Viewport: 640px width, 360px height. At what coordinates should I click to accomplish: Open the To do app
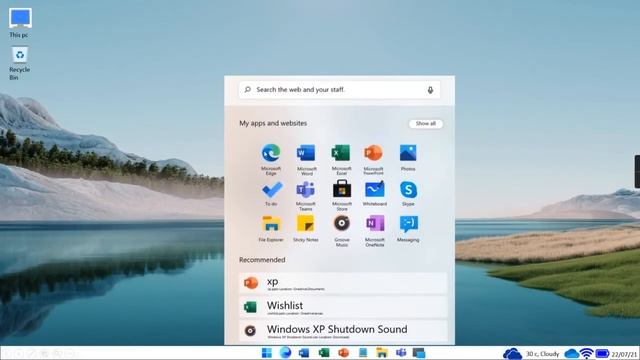[x=272, y=189]
